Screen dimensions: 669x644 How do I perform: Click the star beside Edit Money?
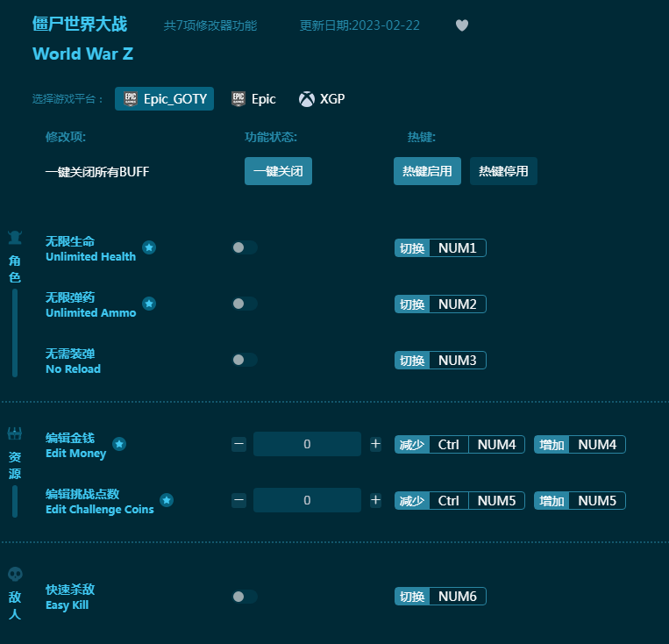pyautogui.click(x=119, y=444)
